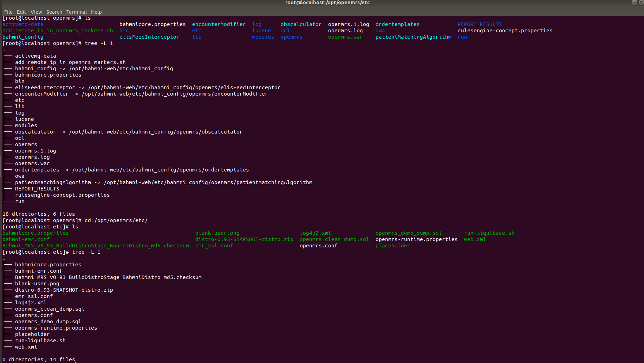Click encounterModifier in the colored ls listing

(219, 24)
